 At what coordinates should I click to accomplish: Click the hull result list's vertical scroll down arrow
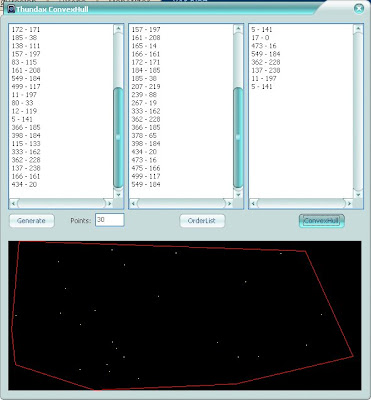tap(358, 194)
